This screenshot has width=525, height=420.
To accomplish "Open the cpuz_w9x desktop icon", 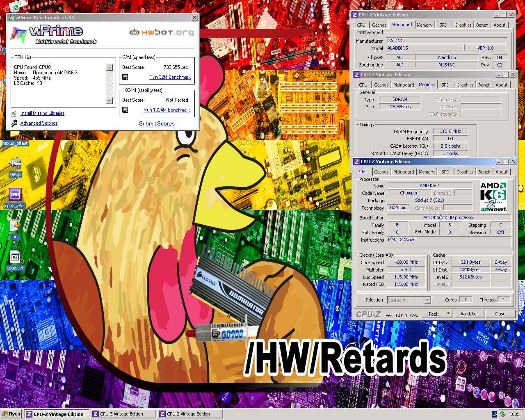I will (x=15, y=195).
